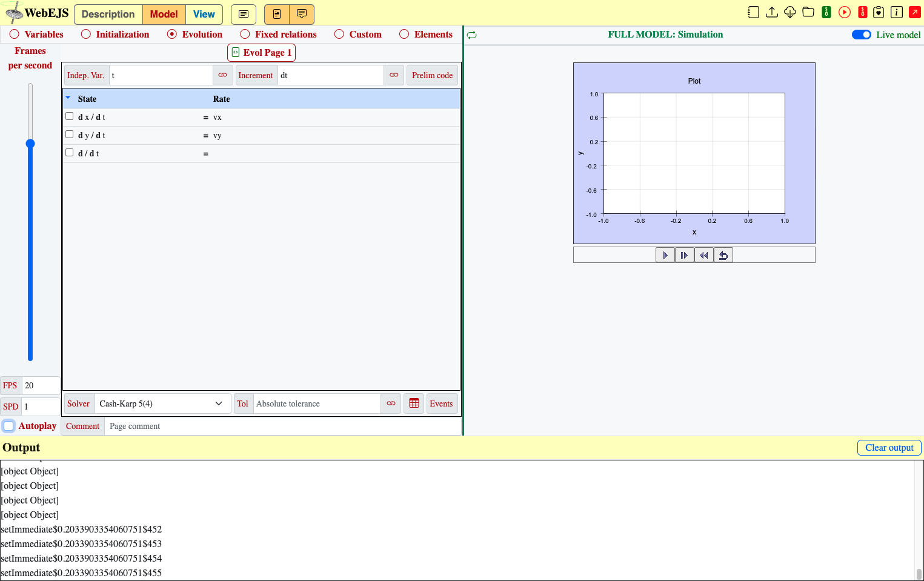Adjust the Frames per second slider handle
924x581 pixels.
coord(30,144)
